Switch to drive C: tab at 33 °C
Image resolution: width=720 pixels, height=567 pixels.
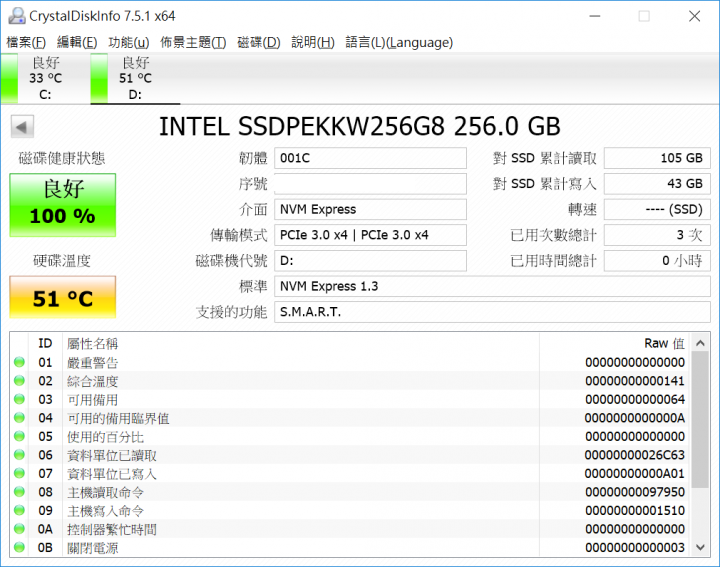[45, 79]
